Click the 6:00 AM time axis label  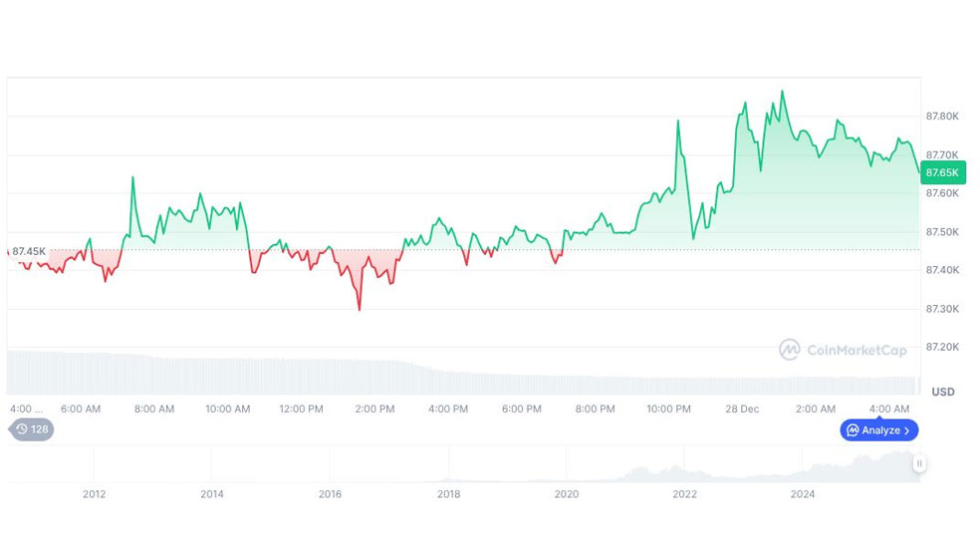pyautogui.click(x=81, y=409)
